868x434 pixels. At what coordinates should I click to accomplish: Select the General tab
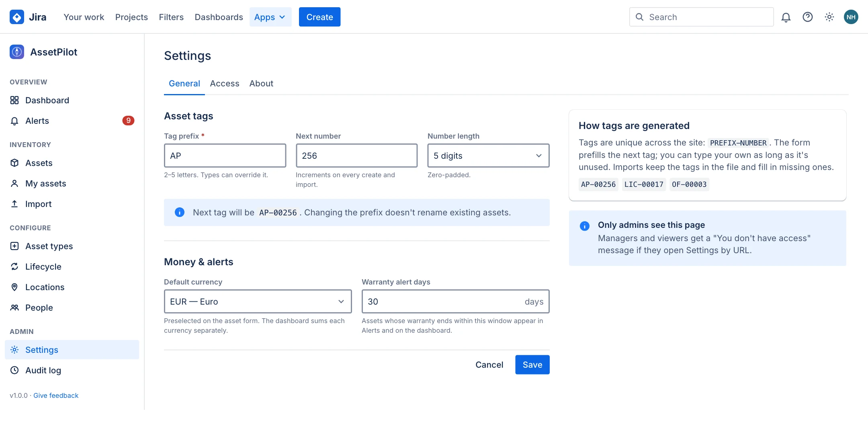click(184, 83)
